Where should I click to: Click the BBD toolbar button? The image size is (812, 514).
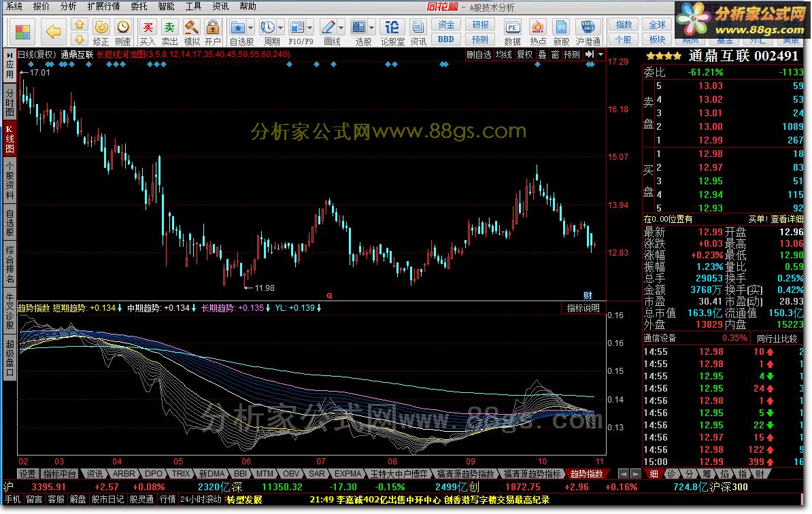point(446,39)
